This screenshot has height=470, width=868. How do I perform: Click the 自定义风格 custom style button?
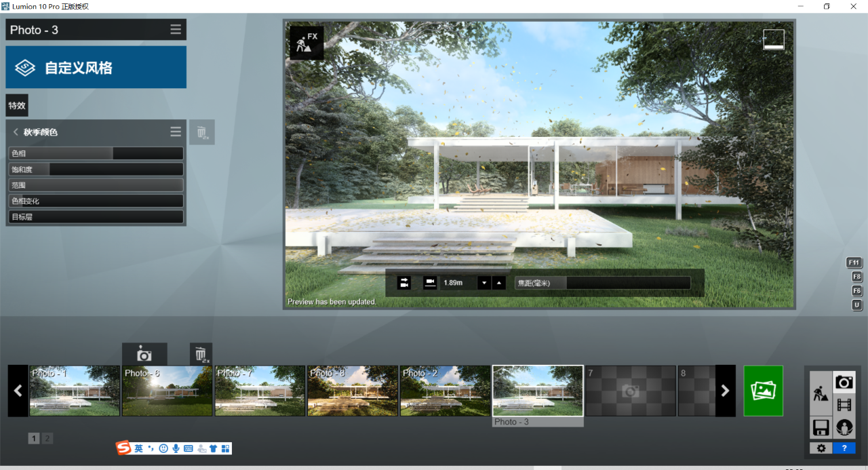click(96, 68)
